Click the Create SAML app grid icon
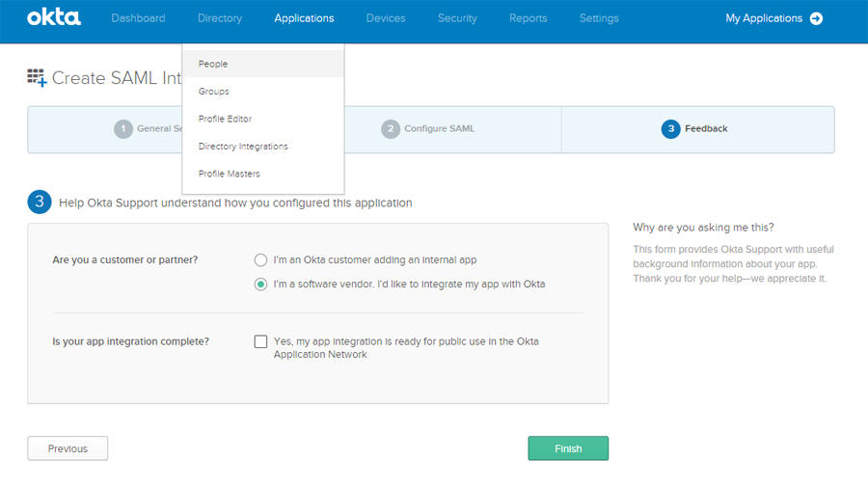868x487 pixels. pyautogui.click(x=37, y=78)
